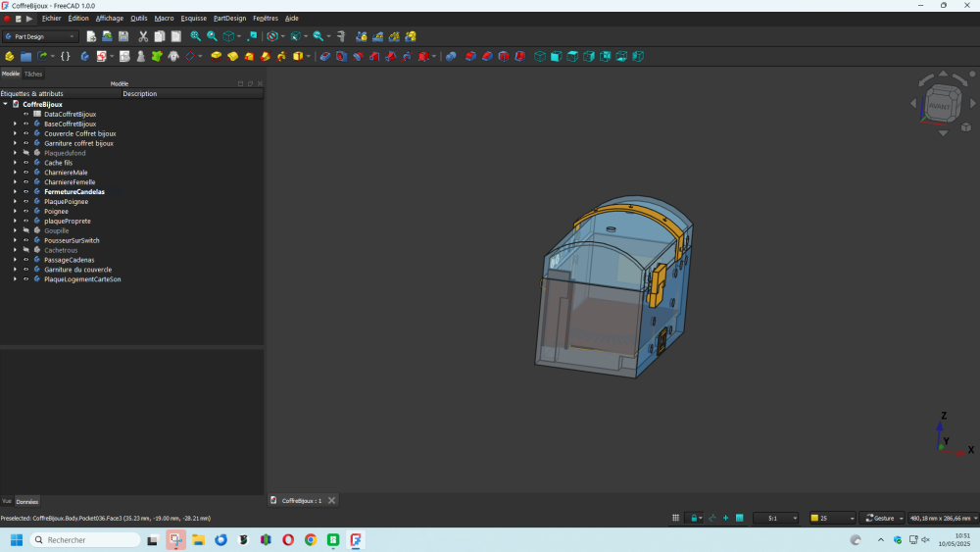The height and width of the screenshot is (552, 980).
Task: Select Poignee in the model tree
Action: 56,211
